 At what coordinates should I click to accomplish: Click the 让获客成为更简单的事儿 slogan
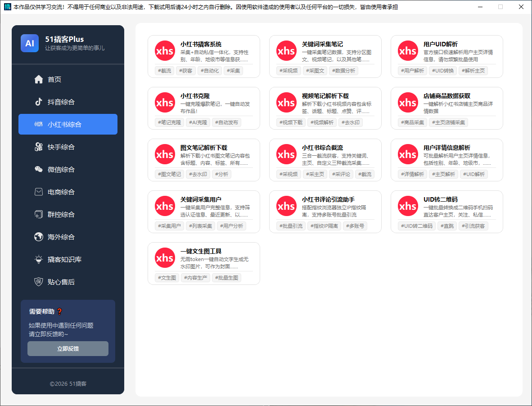click(x=75, y=48)
